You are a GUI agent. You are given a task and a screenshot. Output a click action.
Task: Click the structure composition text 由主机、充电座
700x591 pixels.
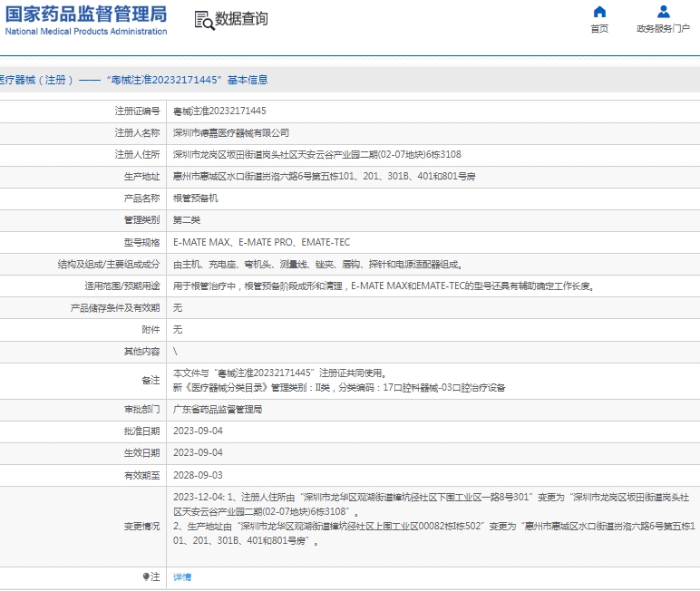coord(318,265)
